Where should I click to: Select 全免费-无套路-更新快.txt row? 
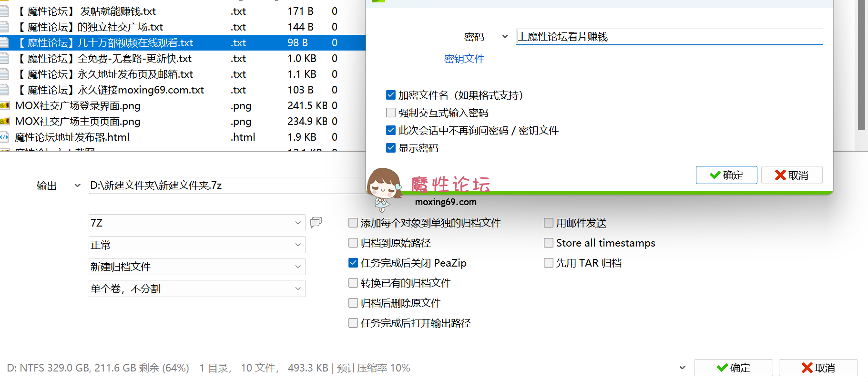click(x=183, y=58)
